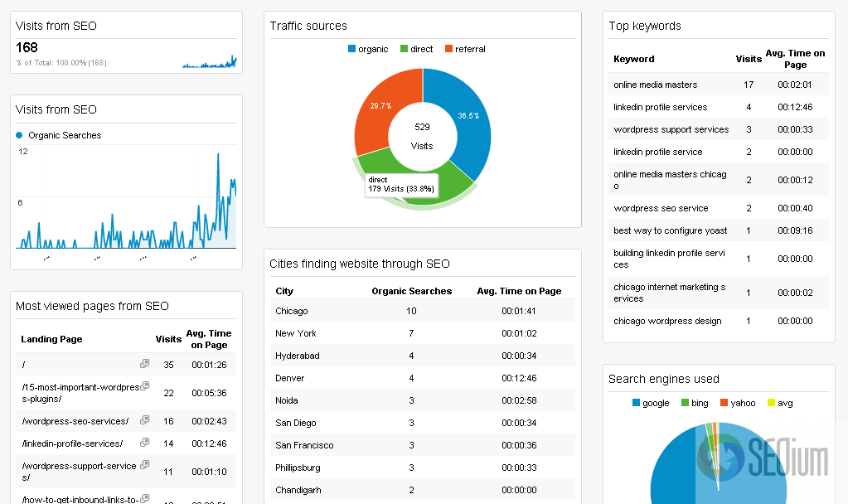Image resolution: width=848 pixels, height=504 pixels.
Task: Select the "linkedin profile services" keyword
Action: [661, 107]
